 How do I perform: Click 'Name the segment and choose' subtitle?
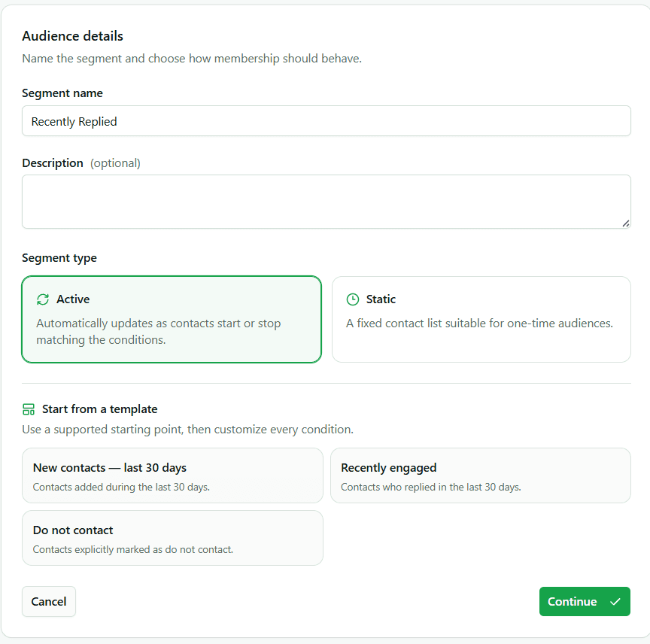point(192,59)
